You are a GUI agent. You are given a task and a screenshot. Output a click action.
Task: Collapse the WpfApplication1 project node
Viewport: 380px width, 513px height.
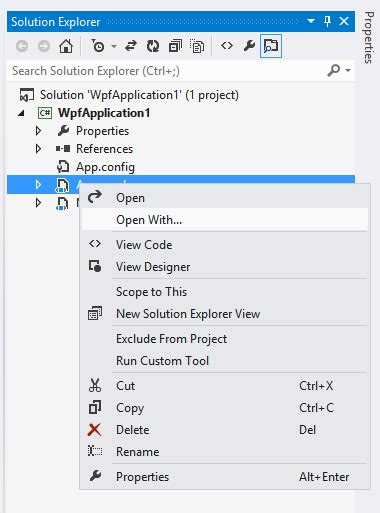[21, 113]
